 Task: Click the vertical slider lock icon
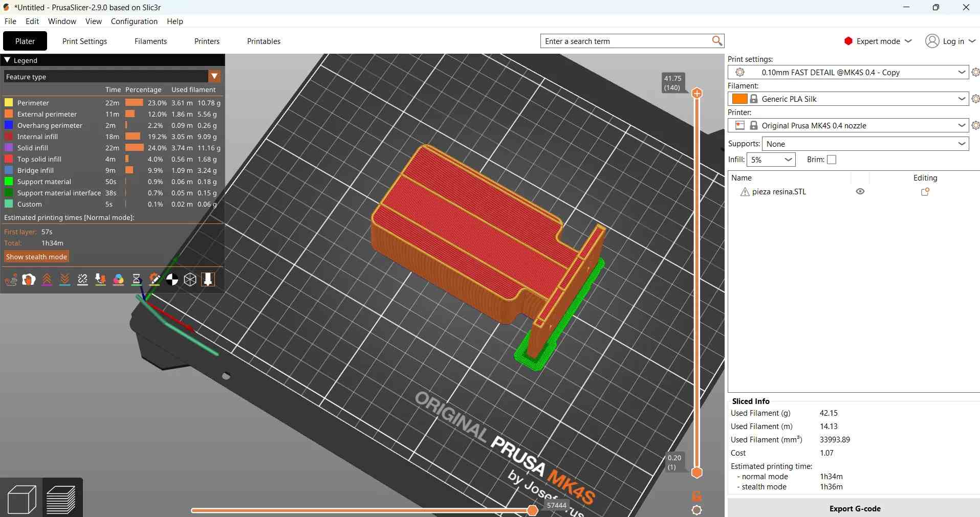[696, 496]
